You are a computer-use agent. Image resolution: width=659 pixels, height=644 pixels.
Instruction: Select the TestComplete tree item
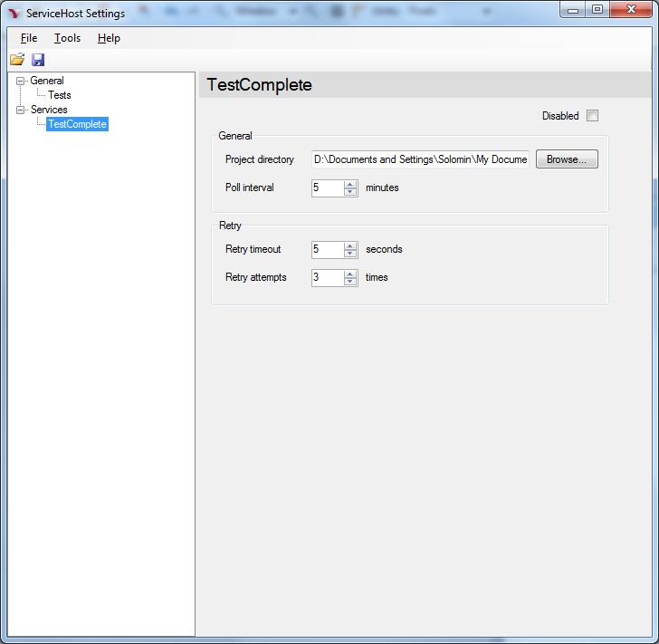[x=77, y=124]
